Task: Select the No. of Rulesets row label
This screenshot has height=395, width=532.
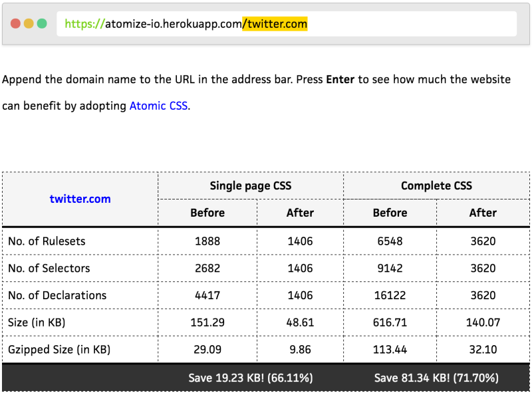Action: (x=47, y=241)
